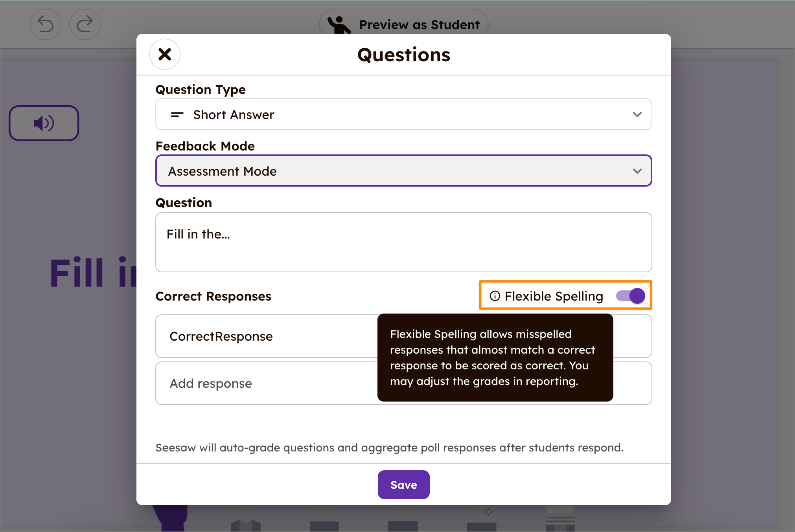Click the redo arrow icon

[85, 24]
